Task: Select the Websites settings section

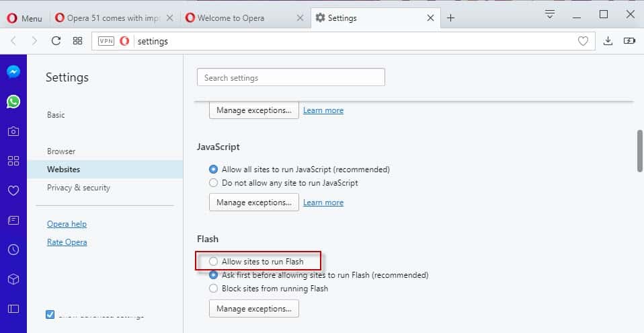Action: coord(105,170)
